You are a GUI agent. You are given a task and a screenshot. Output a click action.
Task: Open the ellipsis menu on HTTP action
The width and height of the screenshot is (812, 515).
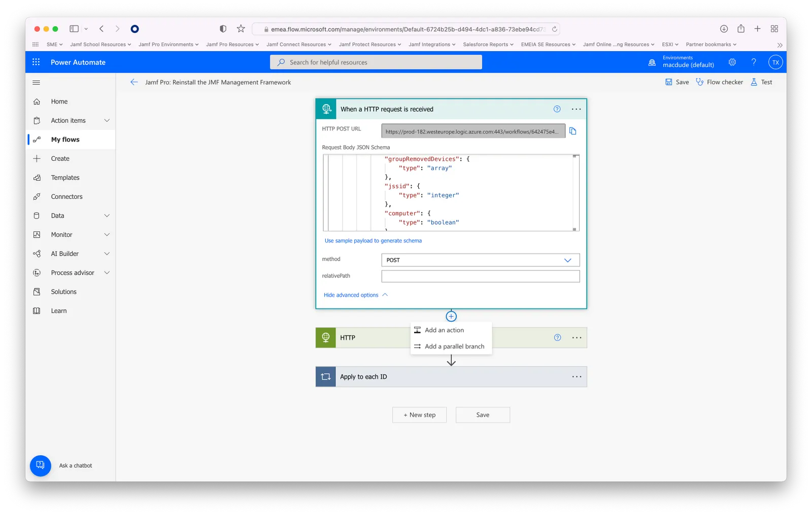[577, 338]
